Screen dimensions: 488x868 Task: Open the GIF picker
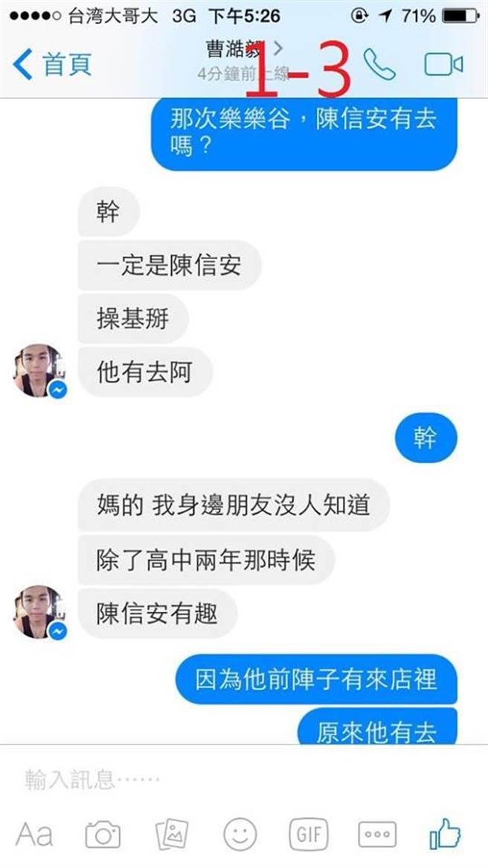click(308, 835)
